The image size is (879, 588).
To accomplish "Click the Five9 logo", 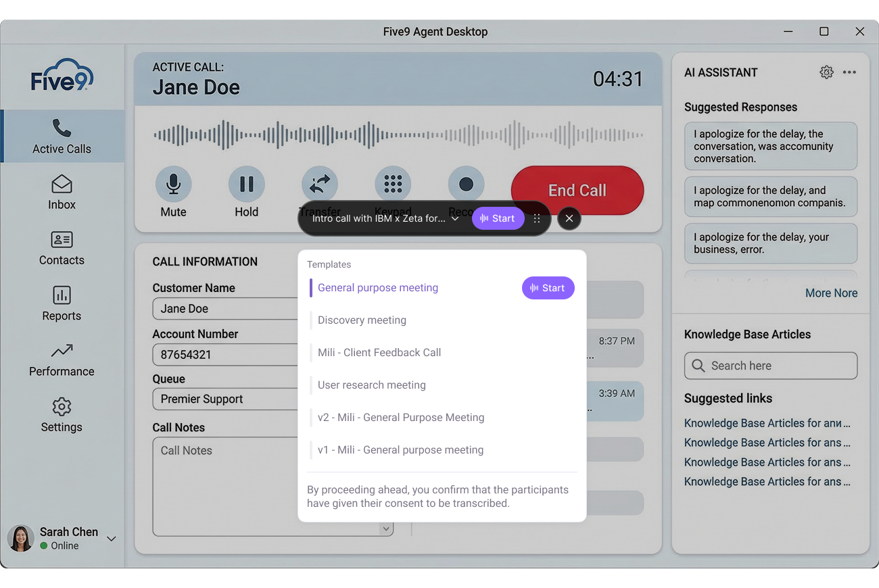I will click(62, 76).
